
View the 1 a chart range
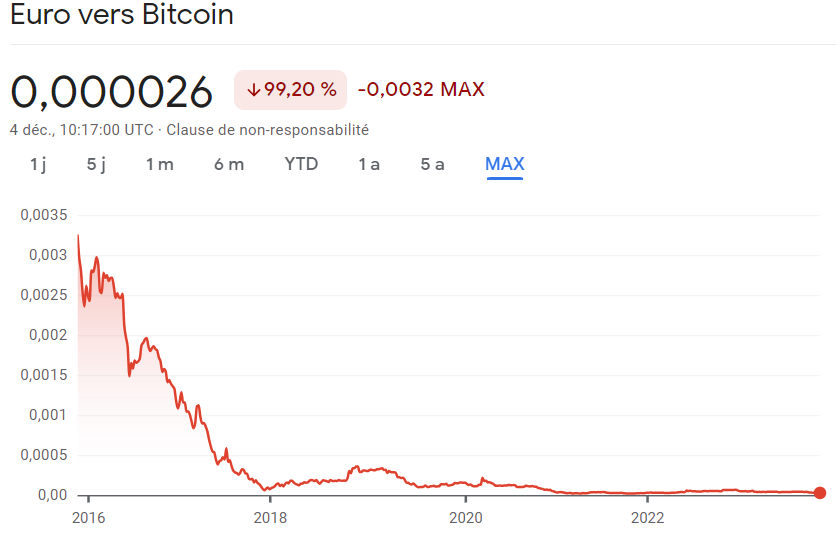(x=369, y=164)
